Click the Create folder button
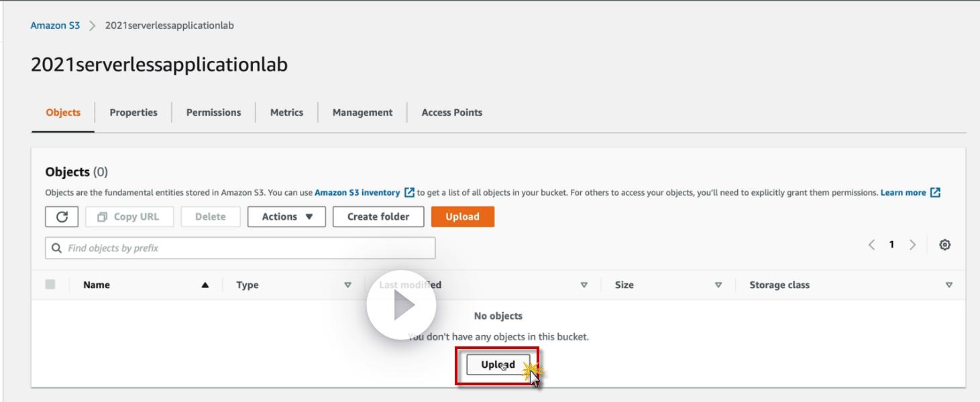 click(378, 216)
